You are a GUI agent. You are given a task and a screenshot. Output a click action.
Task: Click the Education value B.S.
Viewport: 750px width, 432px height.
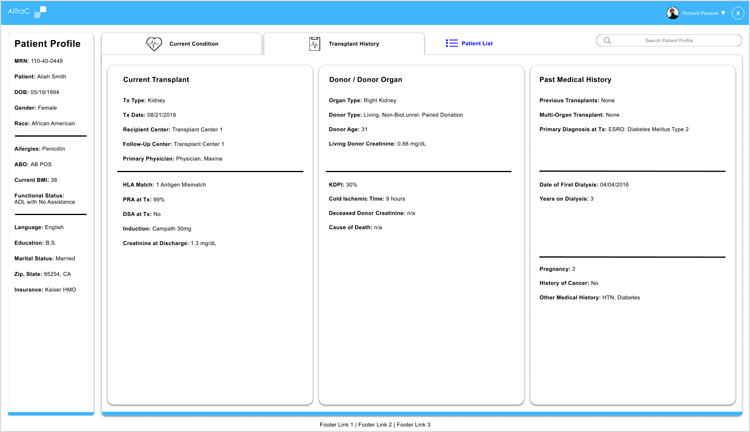51,243
